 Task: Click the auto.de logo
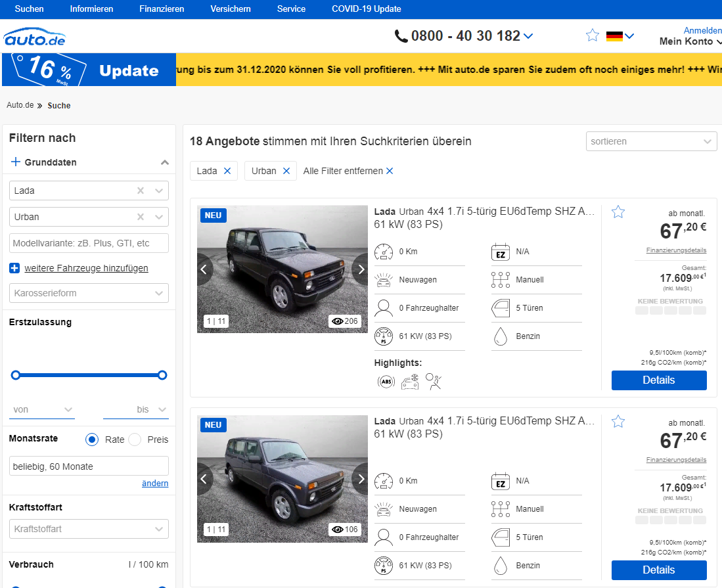(35, 37)
